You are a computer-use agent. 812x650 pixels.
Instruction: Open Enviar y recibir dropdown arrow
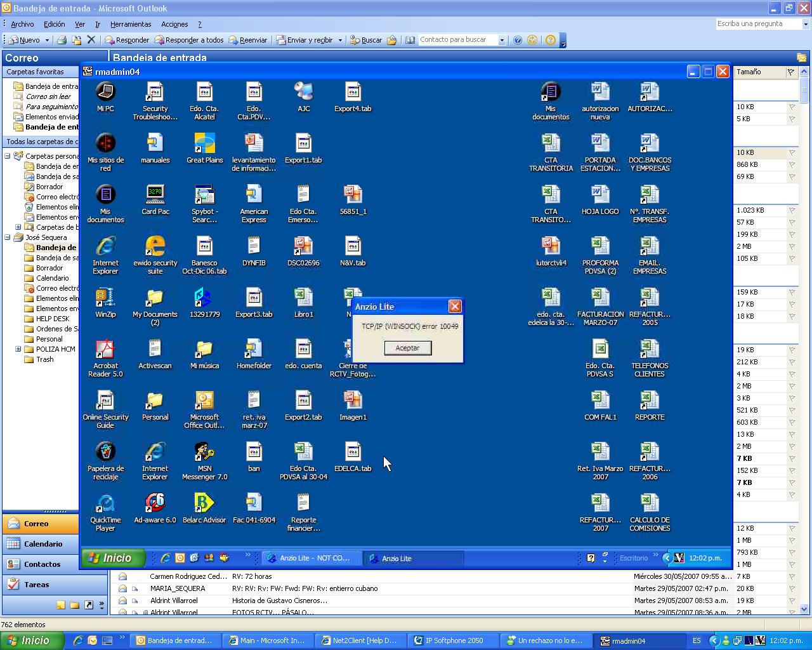340,40
